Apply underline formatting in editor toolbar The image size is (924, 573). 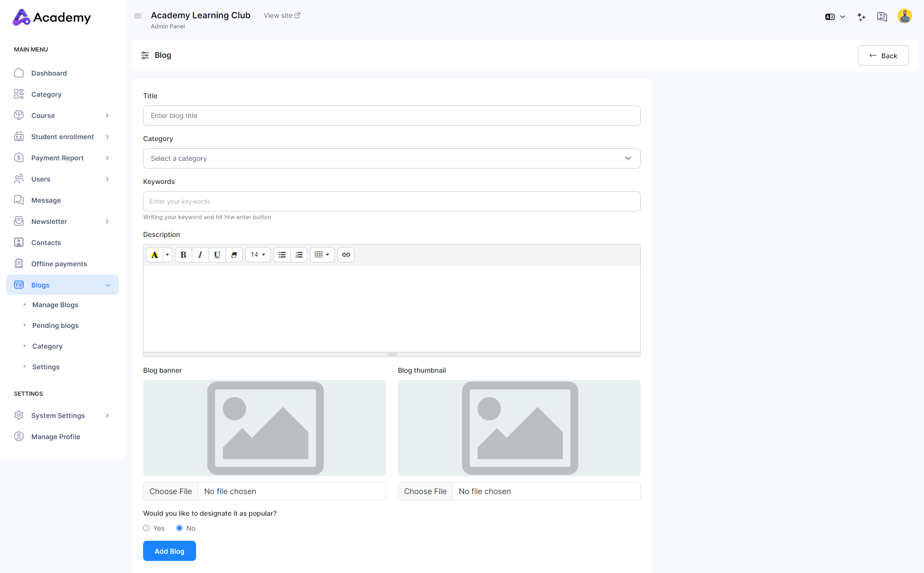coord(217,255)
